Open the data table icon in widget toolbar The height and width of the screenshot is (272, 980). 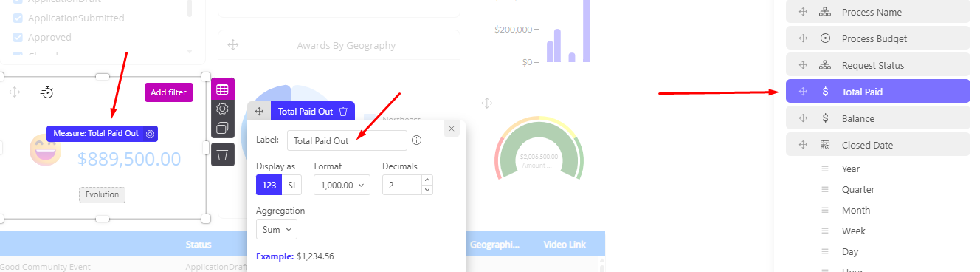pos(222,89)
